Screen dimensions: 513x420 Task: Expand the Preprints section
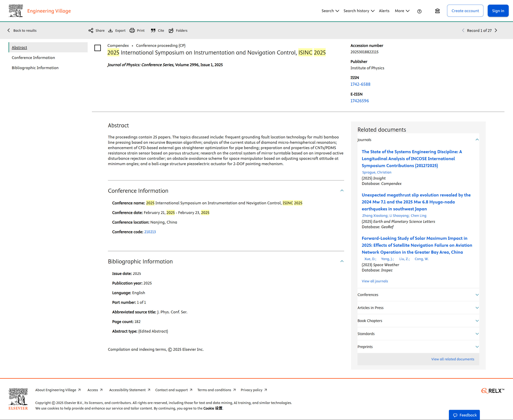[x=477, y=347]
